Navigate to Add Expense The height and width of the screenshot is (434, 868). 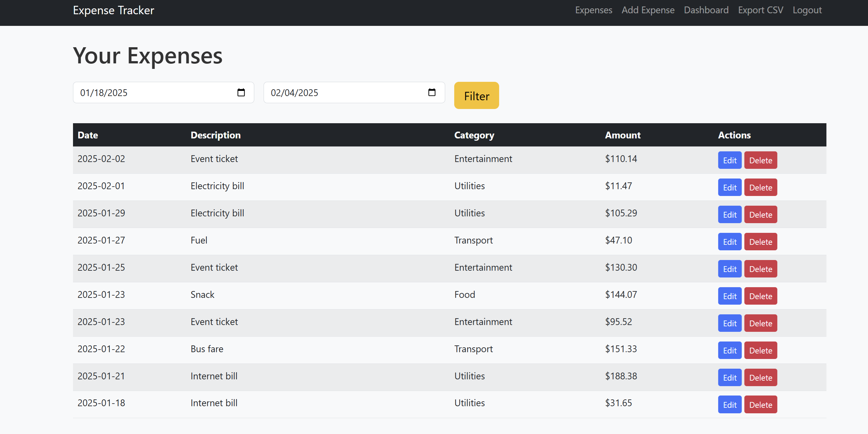(x=648, y=10)
